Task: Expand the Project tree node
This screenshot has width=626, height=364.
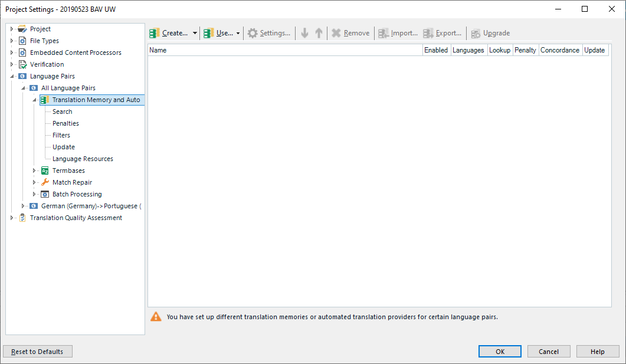Action: point(12,29)
